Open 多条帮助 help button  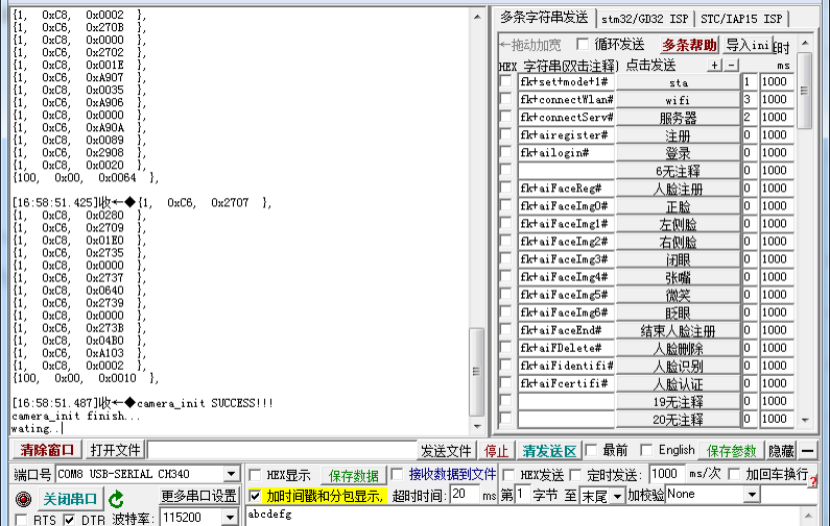point(689,45)
